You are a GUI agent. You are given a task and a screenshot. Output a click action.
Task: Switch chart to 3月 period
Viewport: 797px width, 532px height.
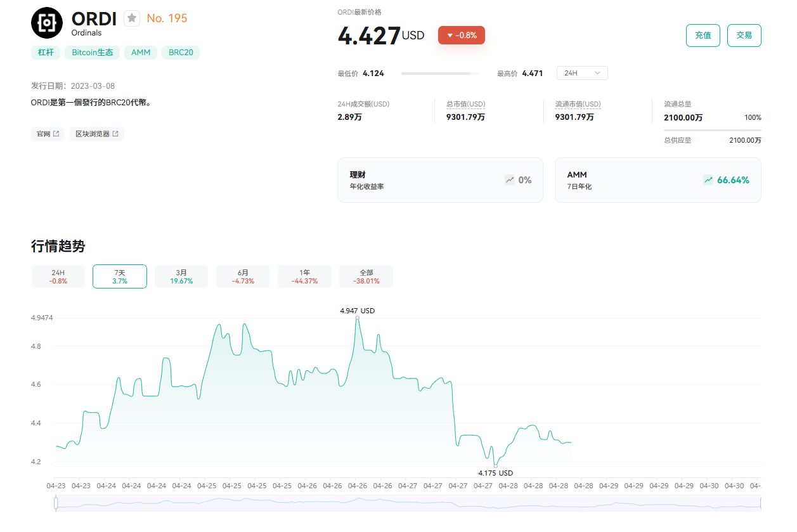pyautogui.click(x=181, y=276)
